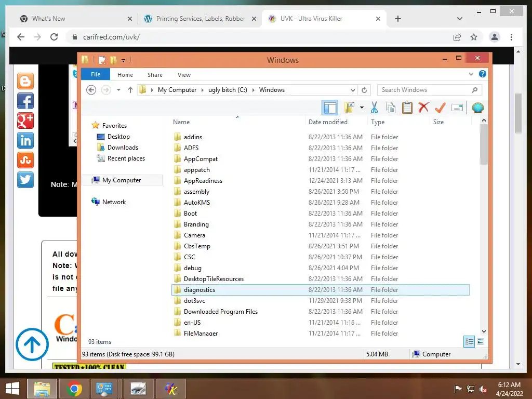Open address bar history dropdown
This screenshot has width=532, height=399.
click(353, 90)
